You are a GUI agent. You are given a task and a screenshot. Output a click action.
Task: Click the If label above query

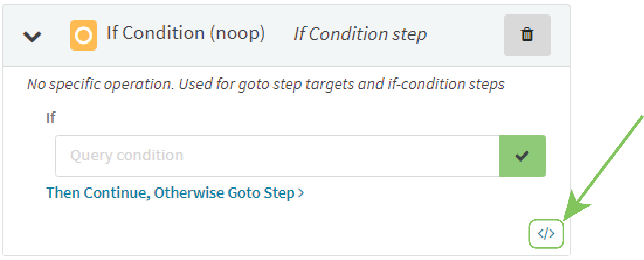51,118
